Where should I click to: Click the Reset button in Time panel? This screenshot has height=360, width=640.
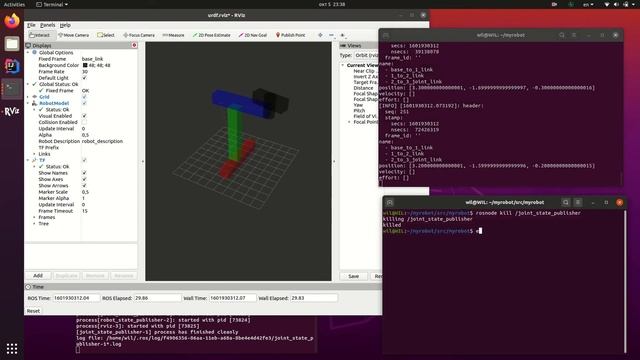click(33, 311)
